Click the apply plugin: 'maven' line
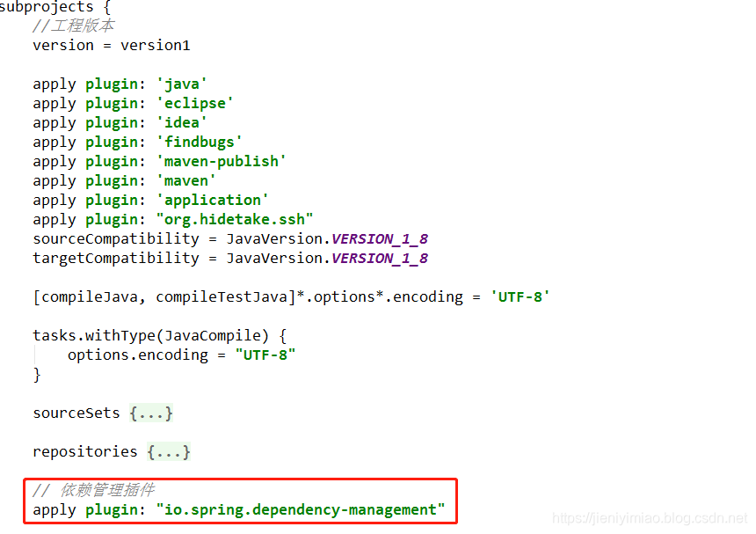This screenshot has height=534, width=756. pyautogui.click(x=125, y=181)
